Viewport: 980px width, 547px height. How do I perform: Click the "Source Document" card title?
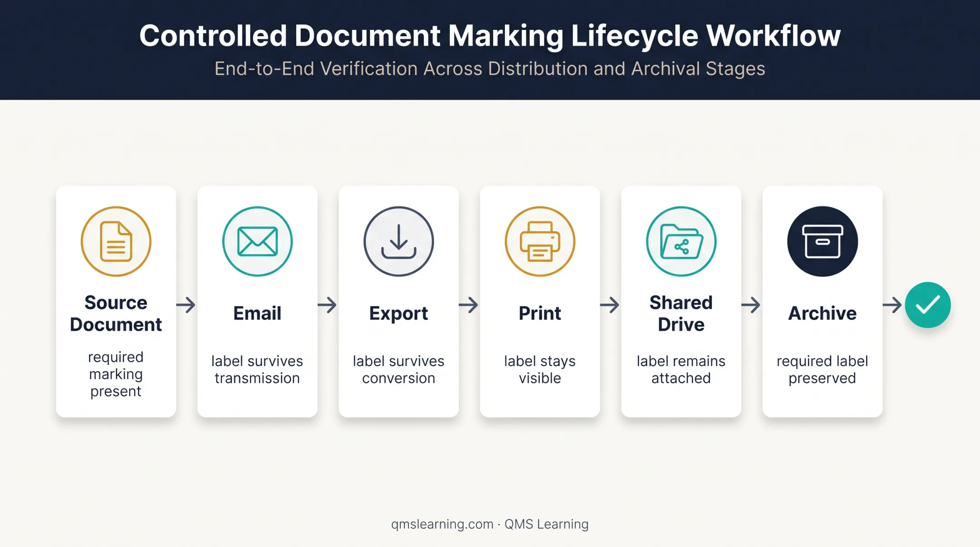coord(116,313)
